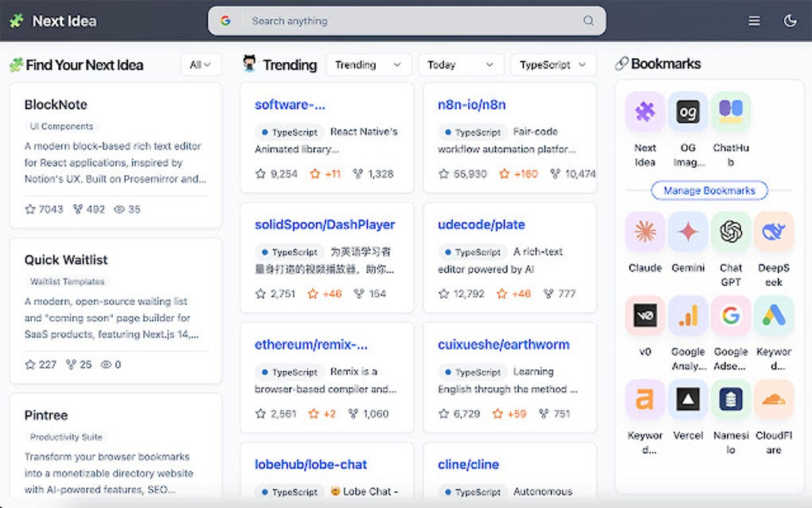Open the Gemini bookmark icon
The image size is (812, 508).
point(687,233)
